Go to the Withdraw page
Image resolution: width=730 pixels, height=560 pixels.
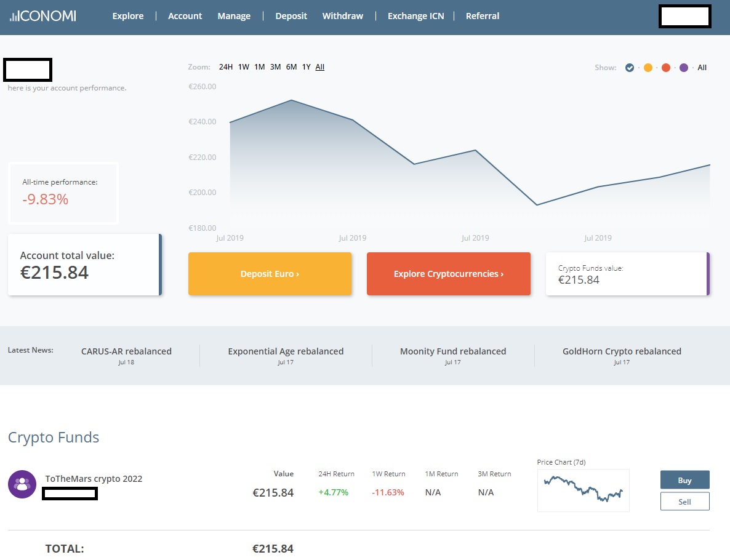(x=343, y=16)
